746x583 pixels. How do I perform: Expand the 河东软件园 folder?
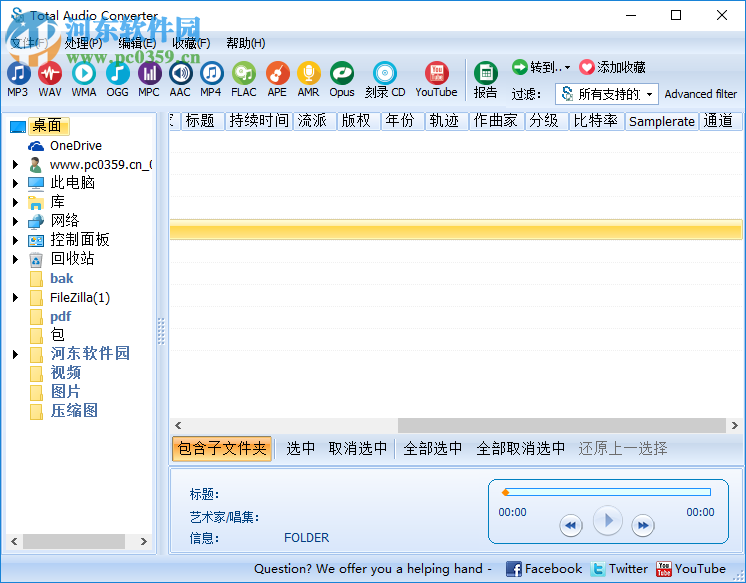coord(15,355)
